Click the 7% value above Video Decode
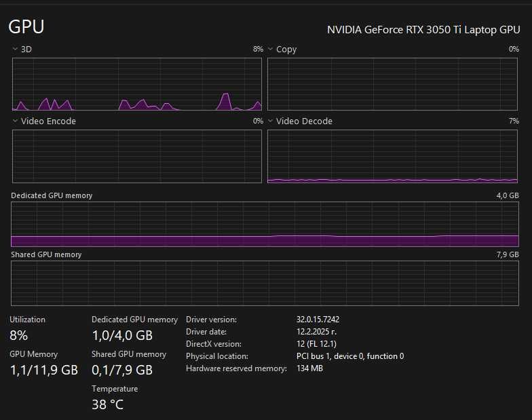 514,121
